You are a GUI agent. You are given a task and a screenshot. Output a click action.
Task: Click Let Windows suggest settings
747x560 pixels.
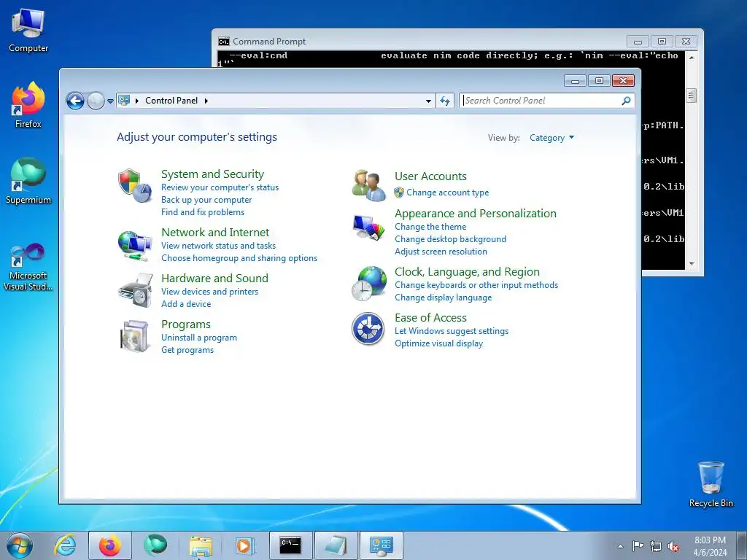452,331
